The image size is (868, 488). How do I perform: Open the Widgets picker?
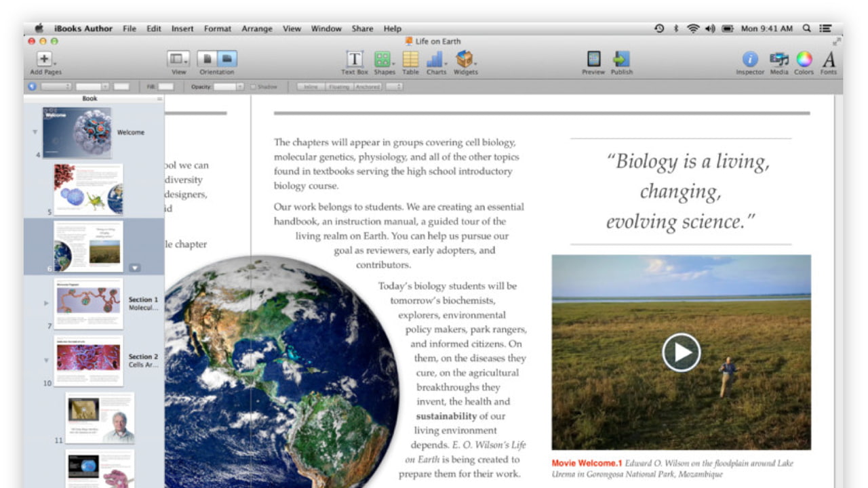[x=465, y=59]
